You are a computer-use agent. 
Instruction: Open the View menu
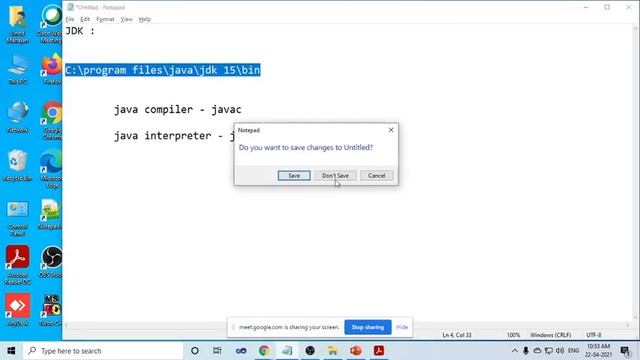pyautogui.click(x=127, y=19)
